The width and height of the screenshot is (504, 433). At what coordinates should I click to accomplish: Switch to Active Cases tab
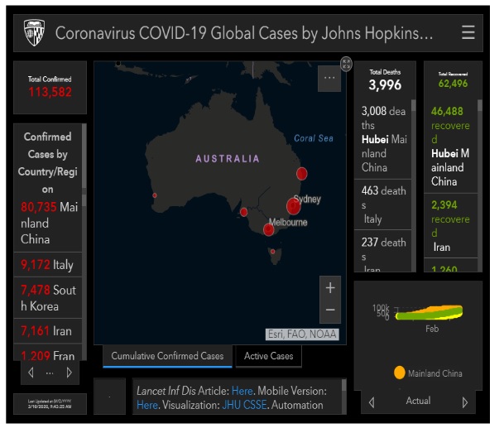tap(269, 356)
